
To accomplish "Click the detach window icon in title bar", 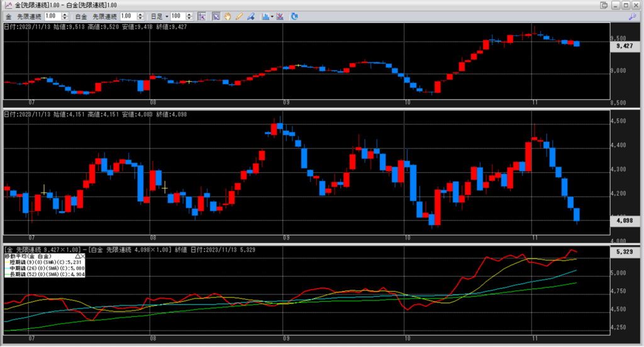I will (604, 5).
